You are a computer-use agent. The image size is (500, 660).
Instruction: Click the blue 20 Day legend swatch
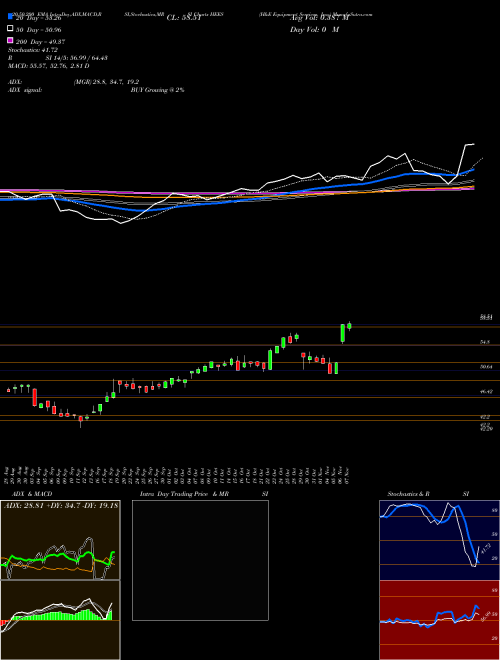(10, 17)
